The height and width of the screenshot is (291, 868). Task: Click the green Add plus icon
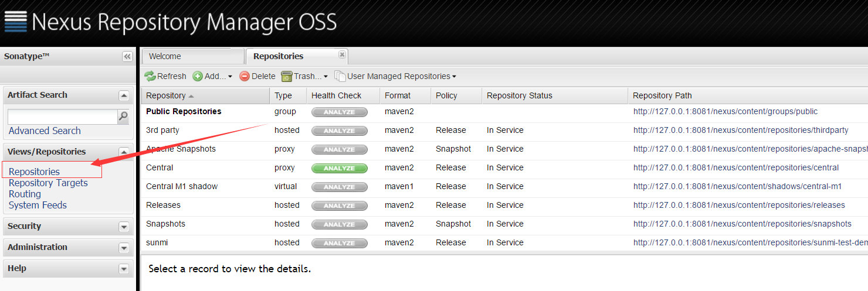click(198, 76)
